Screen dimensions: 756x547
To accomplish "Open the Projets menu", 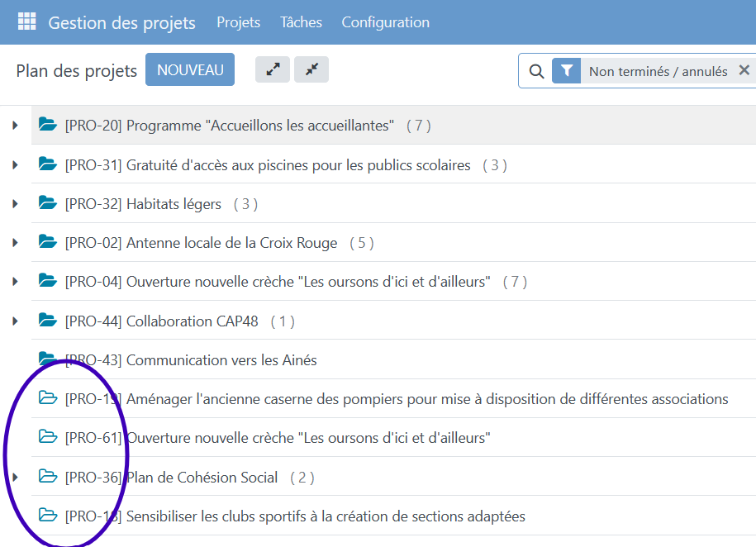I will (x=238, y=22).
